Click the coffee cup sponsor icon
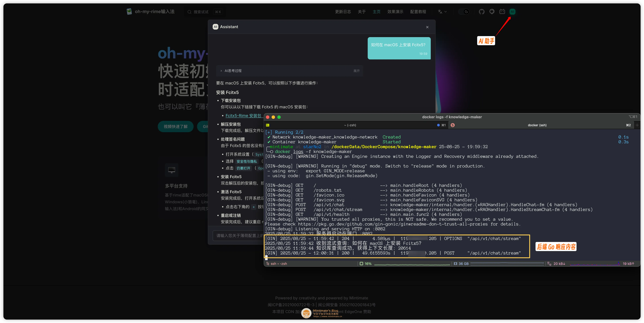This screenshot has width=644, height=323. [x=492, y=12]
